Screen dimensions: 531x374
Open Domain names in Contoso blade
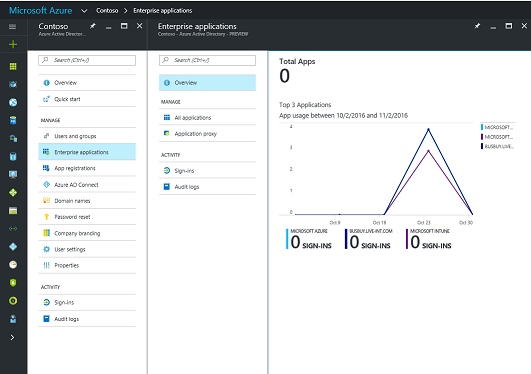coord(87,201)
